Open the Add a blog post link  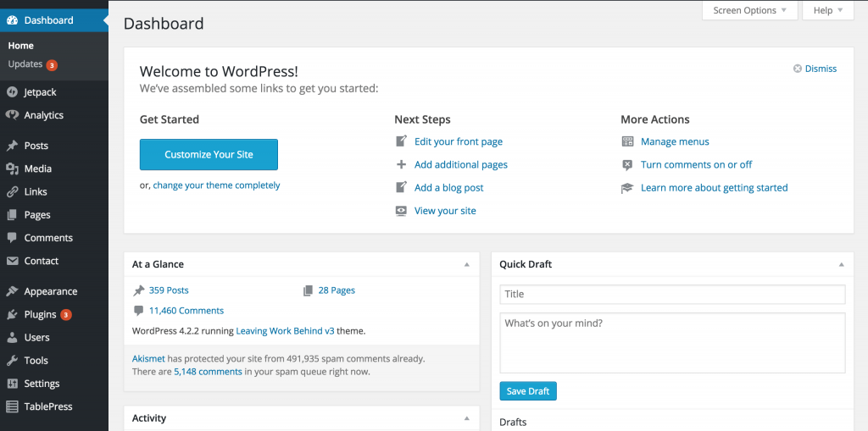tap(449, 188)
